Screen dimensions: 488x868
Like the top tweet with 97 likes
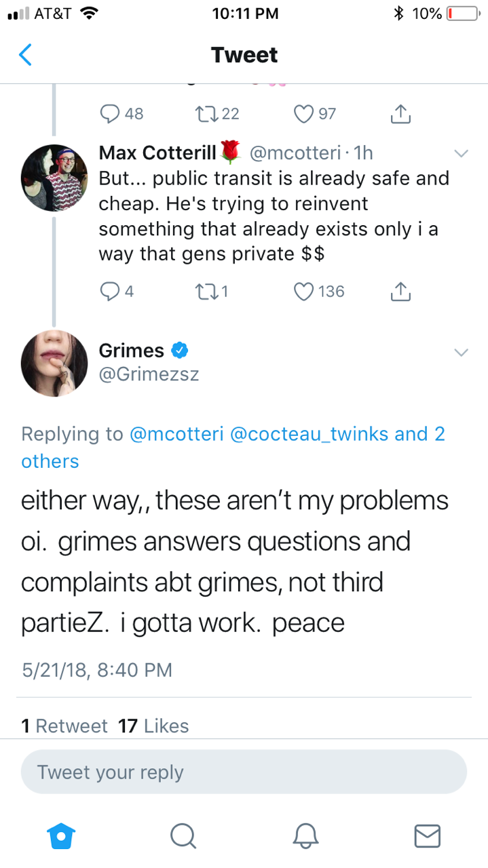306,114
